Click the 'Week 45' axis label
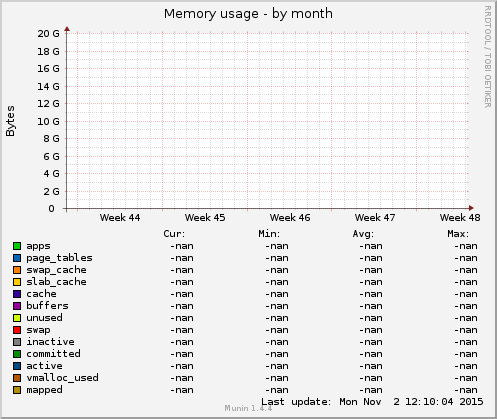The width and height of the screenshot is (497, 419). pos(205,218)
